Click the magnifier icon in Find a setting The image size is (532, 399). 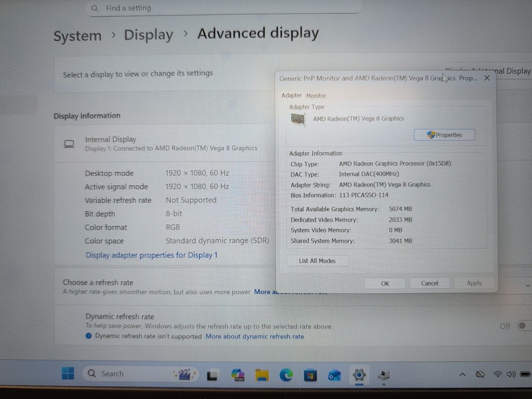95,9
